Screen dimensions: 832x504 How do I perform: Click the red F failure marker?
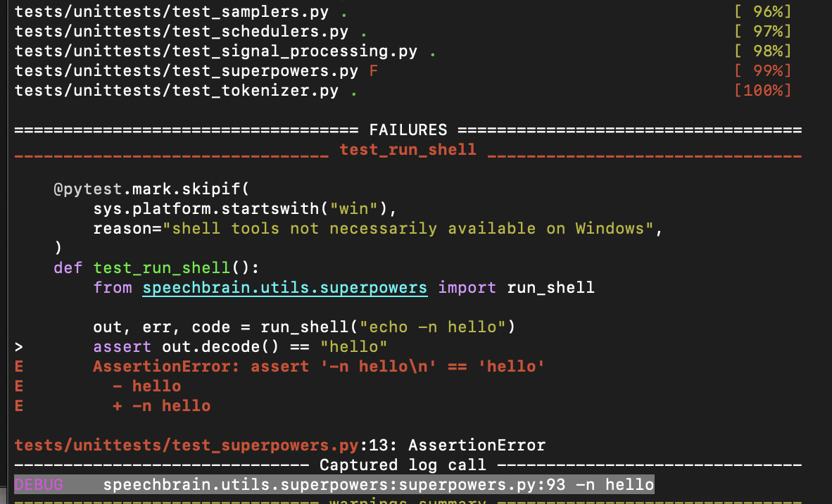[x=372, y=70]
